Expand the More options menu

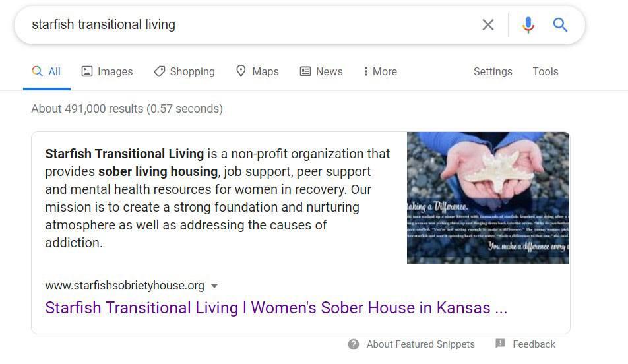coord(380,71)
